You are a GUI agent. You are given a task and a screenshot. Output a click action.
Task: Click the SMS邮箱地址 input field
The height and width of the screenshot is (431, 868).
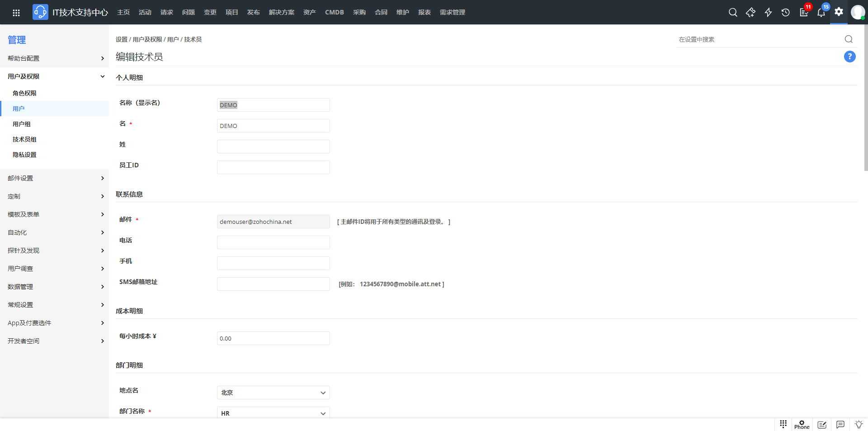[274, 284]
